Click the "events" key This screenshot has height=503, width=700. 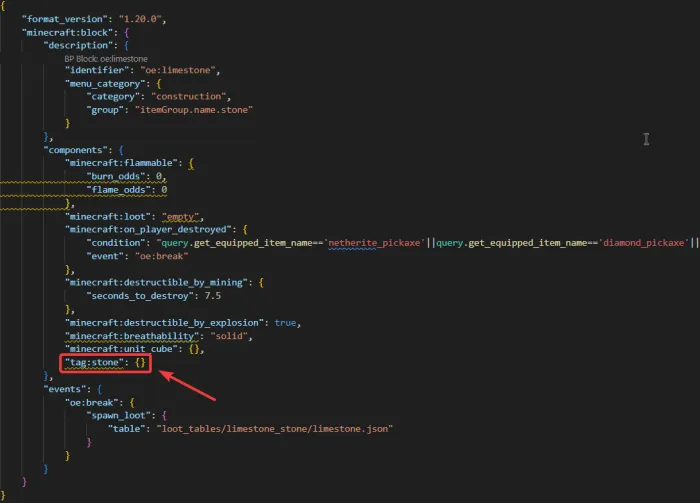click(x=67, y=389)
